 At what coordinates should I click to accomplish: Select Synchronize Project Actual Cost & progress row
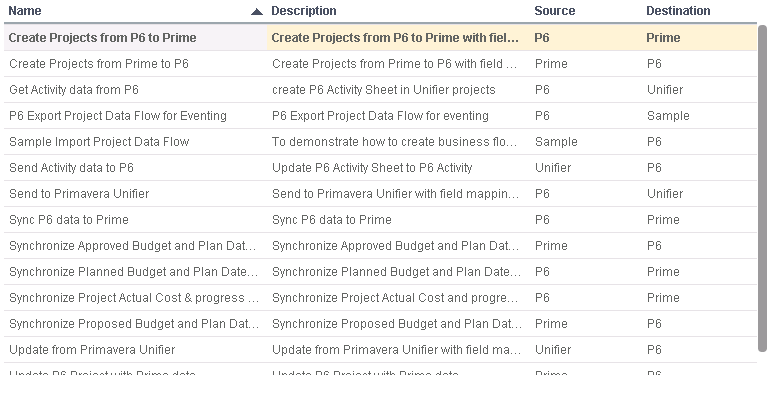point(133,298)
